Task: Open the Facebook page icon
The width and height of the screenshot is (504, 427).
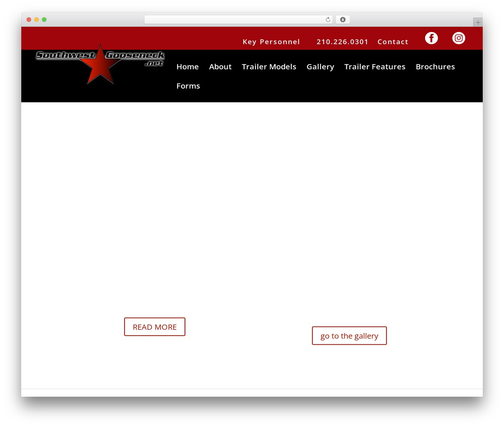Action: (x=432, y=38)
